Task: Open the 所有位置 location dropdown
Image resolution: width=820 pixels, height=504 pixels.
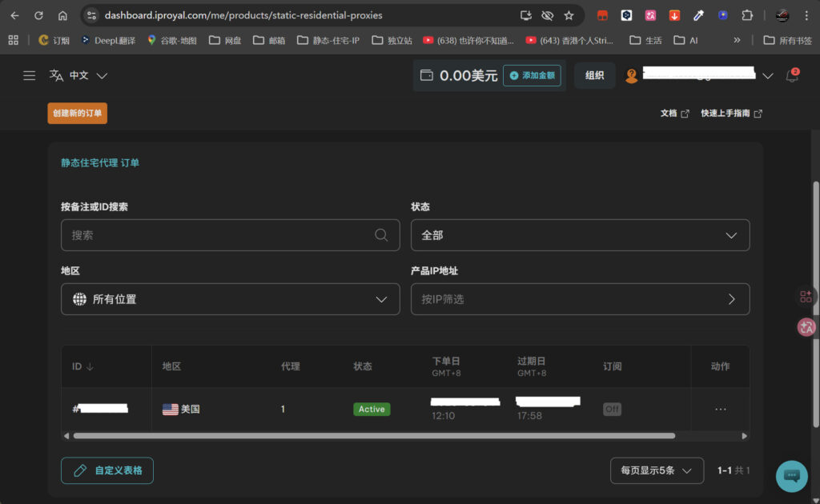Action: coord(230,299)
